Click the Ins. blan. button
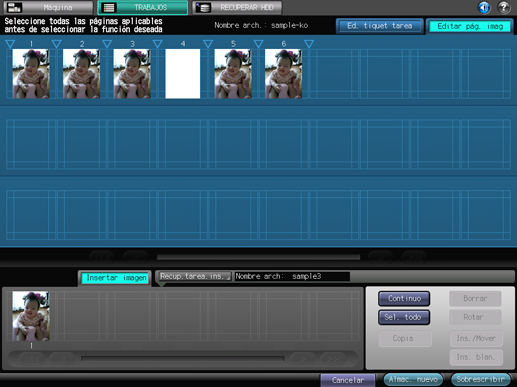The width and height of the screenshot is (517, 387). [476, 357]
